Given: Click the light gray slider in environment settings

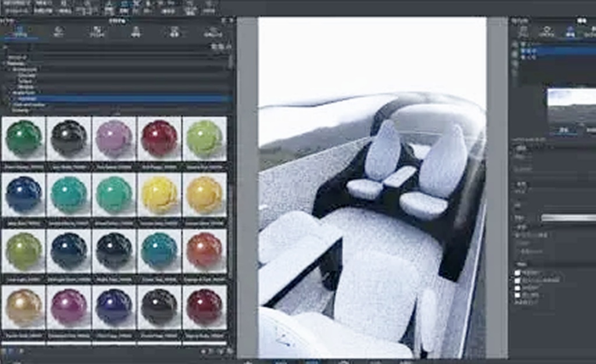Looking at the screenshot, I should 568,217.
